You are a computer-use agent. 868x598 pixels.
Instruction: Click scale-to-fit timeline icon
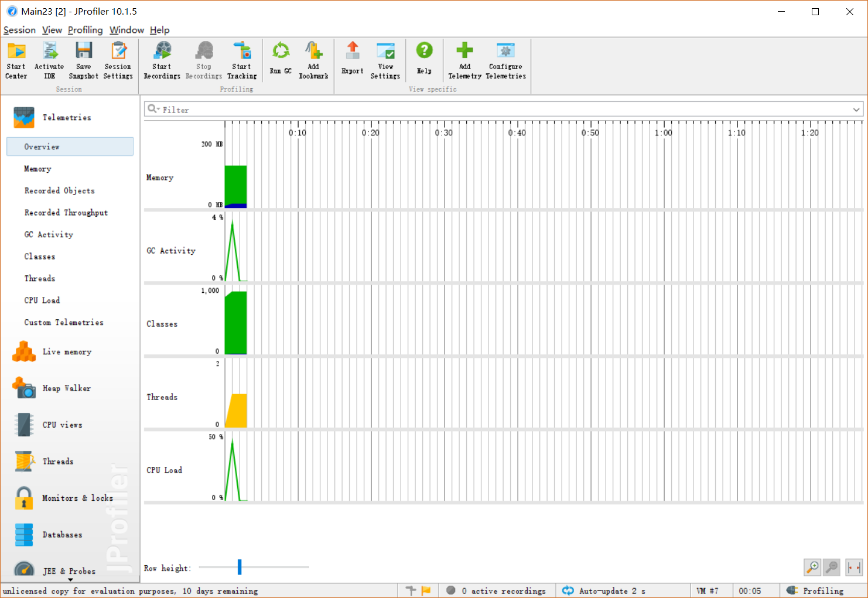(x=854, y=567)
